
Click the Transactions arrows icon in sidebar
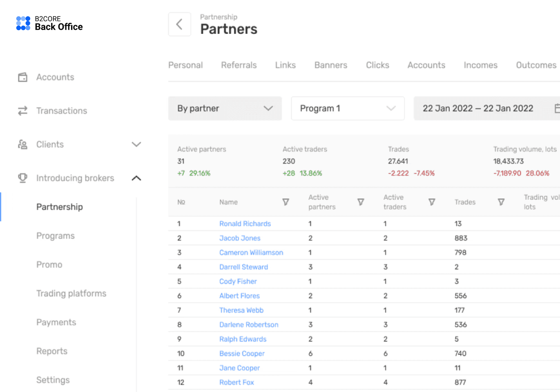(x=23, y=111)
